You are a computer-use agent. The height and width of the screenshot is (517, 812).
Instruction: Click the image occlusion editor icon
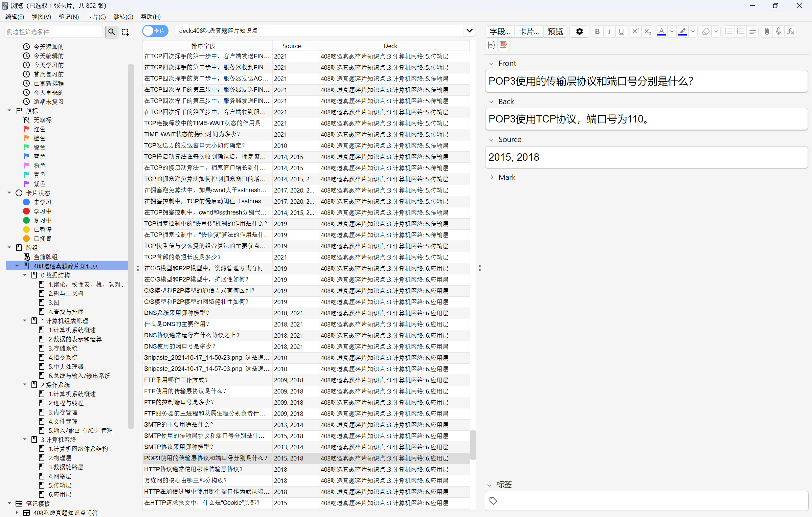point(503,45)
